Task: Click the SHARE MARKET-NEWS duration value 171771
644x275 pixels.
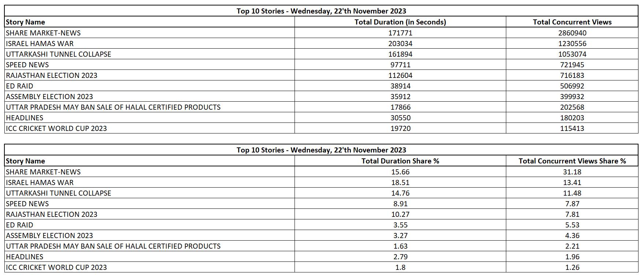Action: tap(400, 33)
